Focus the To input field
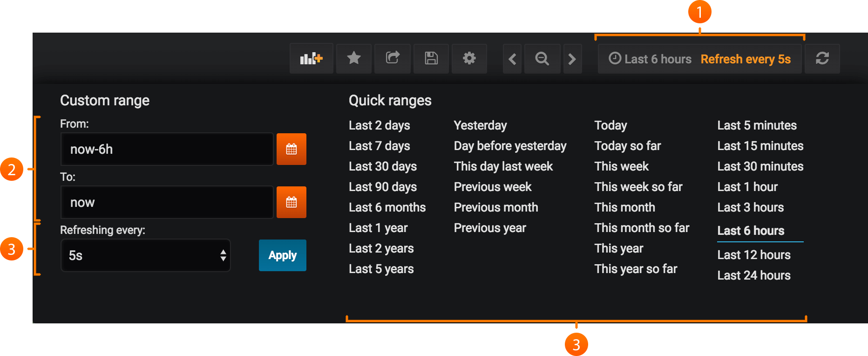 coord(167,202)
